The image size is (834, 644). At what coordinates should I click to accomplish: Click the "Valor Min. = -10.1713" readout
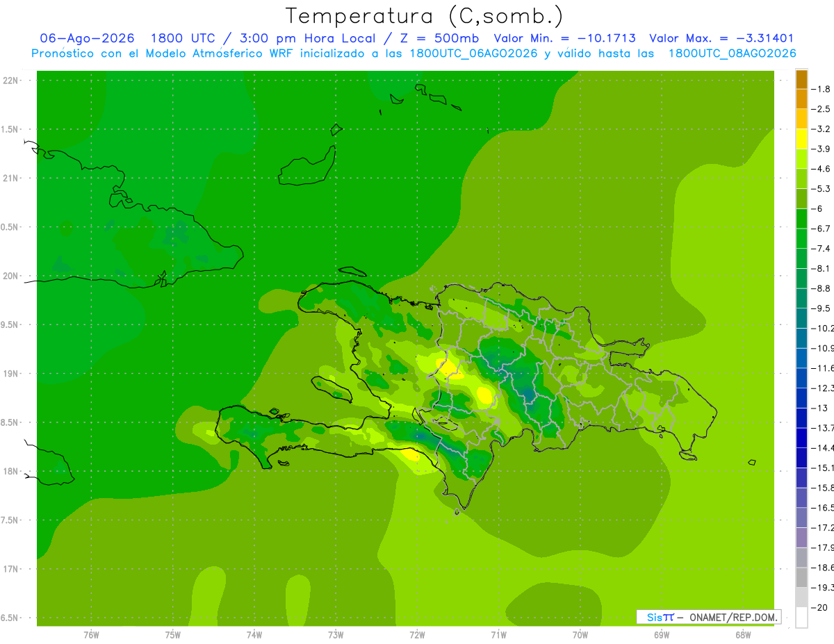click(564, 38)
